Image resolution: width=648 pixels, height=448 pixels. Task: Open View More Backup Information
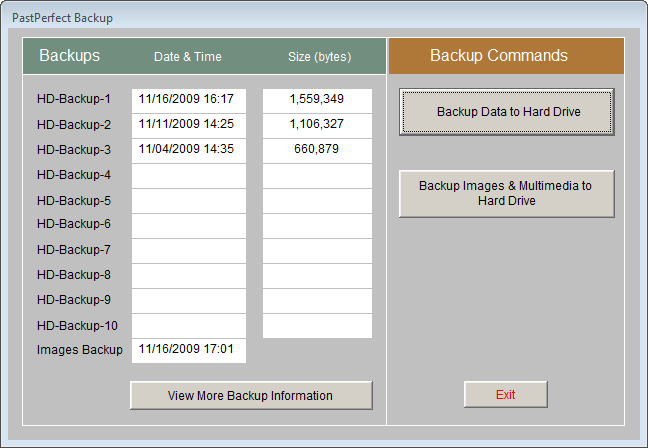[x=251, y=395]
